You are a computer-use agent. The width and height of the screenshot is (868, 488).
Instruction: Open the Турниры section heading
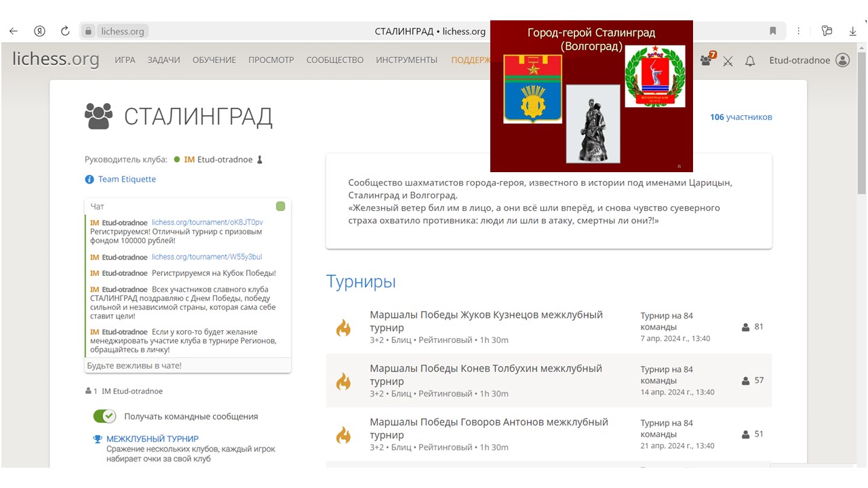[361, 281]
